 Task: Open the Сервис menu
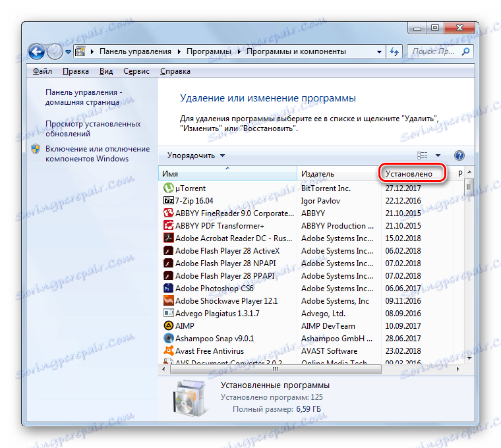click(x=136, y=71)
